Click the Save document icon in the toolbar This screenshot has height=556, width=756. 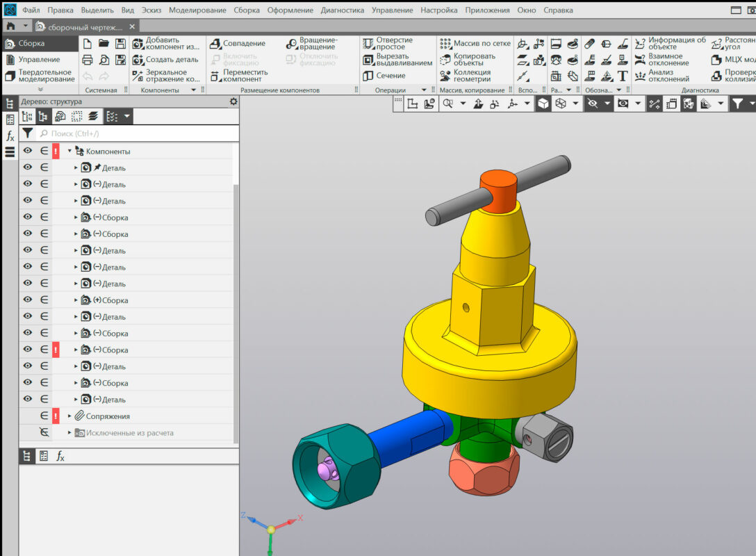pyautogui.click(x=121, y=43)
